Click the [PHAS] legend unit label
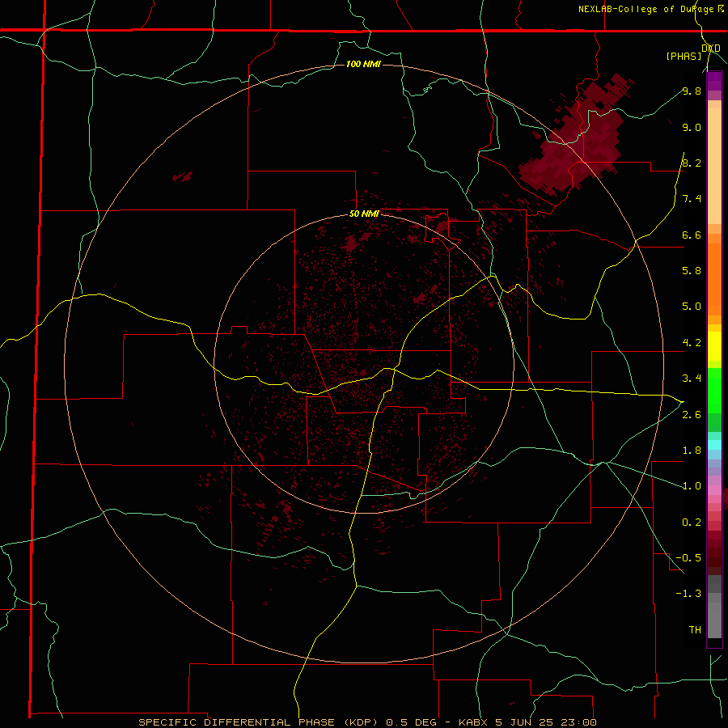 tap(684, 56)
